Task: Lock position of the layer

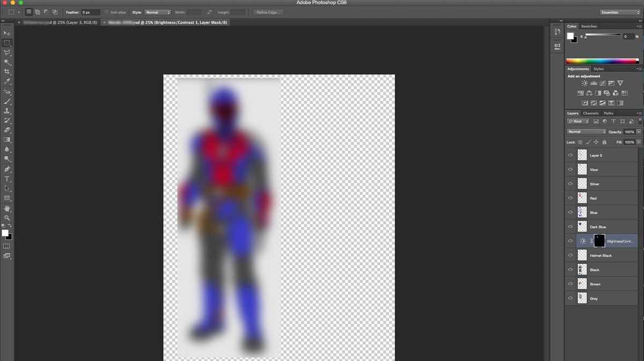Action: click(x=596, y=142)
